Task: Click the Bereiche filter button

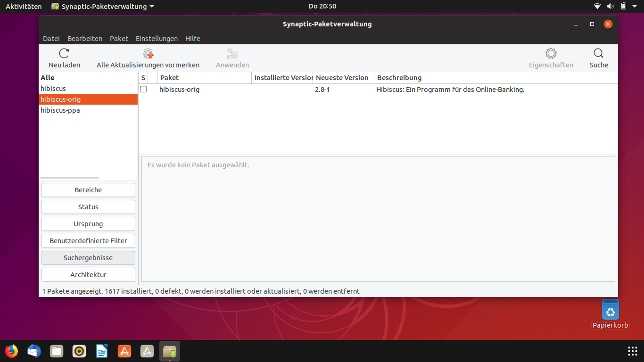Action: tap(88, 190)
